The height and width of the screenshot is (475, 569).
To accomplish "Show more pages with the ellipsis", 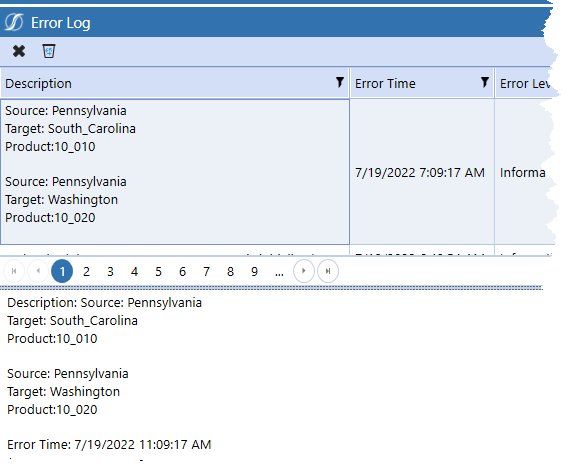I will click(x=279, y=272).
